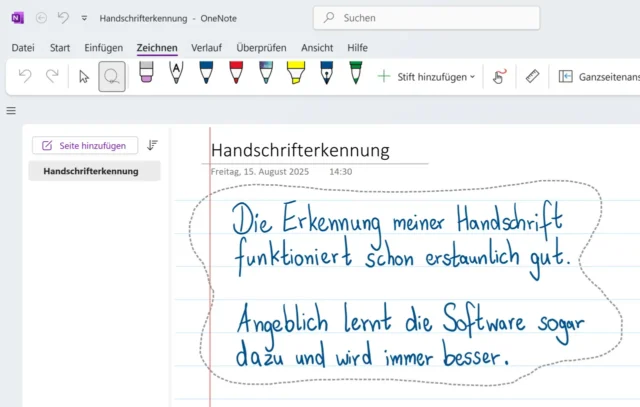This screenshot has height=407, width=640.
Task: Select the arrow pointer selection tool
Action: point(84,76)
